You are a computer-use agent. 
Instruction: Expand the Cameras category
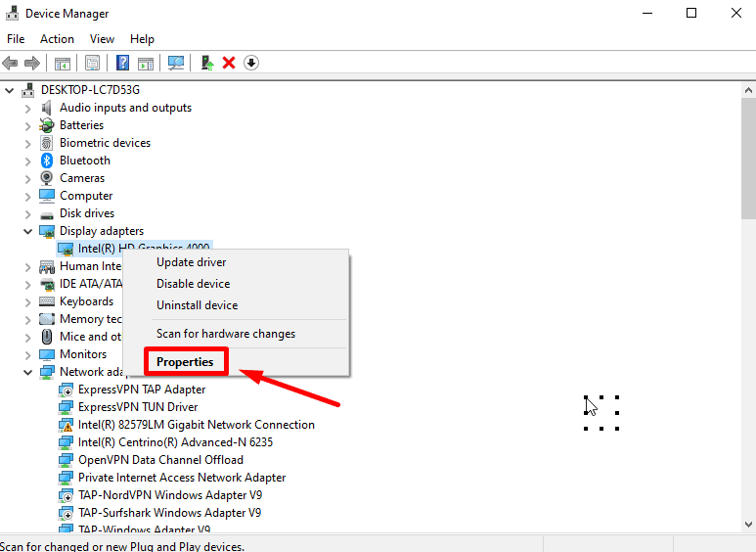tap(28, 178)
